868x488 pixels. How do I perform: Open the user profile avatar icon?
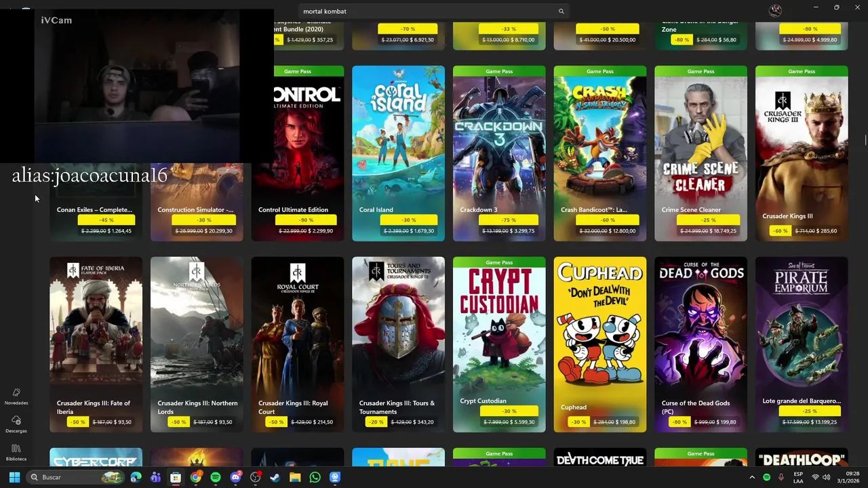pos(775,10)
